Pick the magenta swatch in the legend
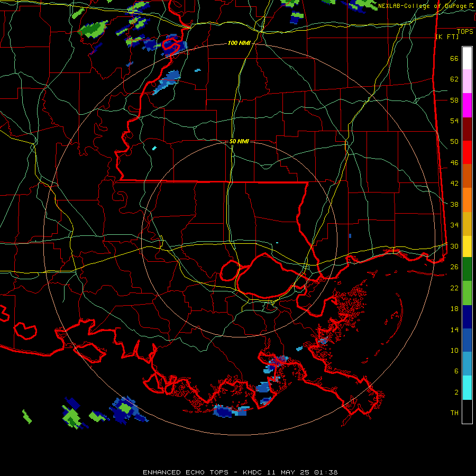 (467, 105)
